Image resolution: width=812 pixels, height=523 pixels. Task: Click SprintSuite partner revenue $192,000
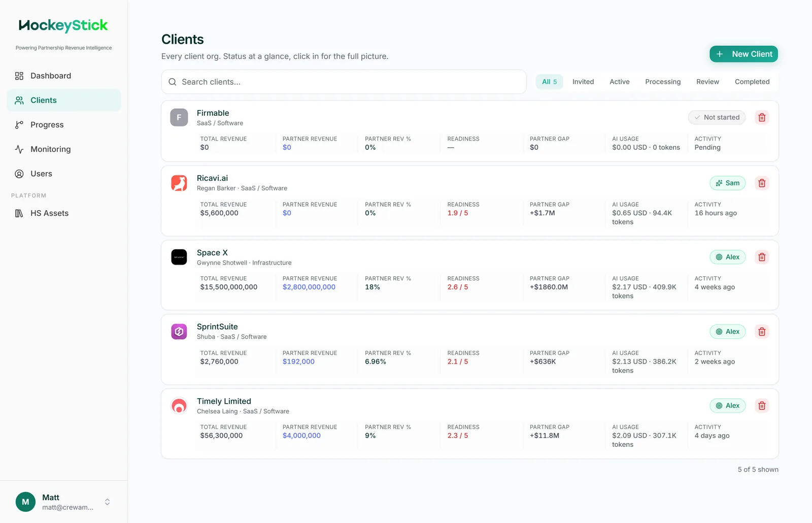[x=298, y=362]
